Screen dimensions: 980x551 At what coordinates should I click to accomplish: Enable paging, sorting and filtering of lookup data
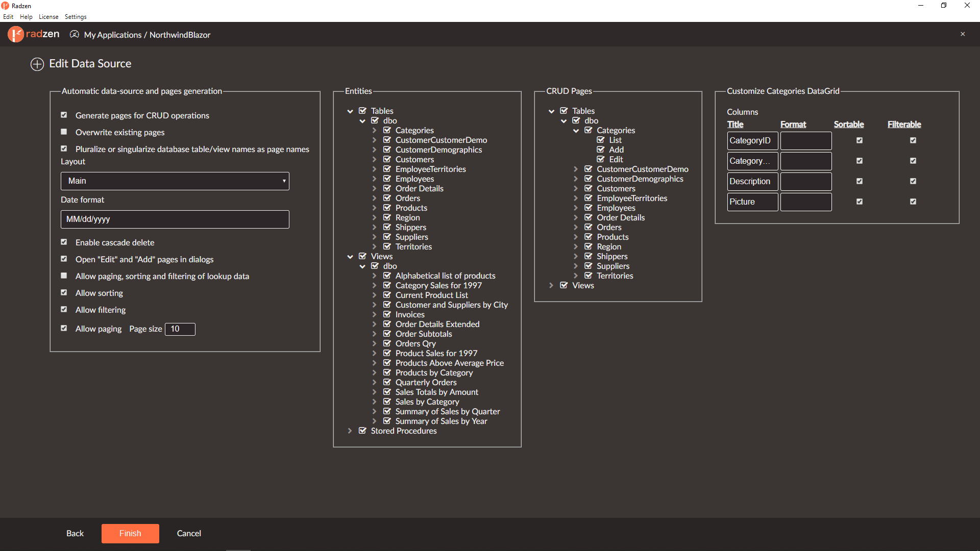(64, 276)
